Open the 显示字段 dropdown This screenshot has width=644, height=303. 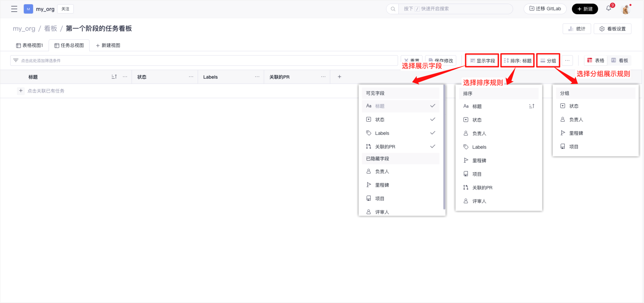click(482, 60)
